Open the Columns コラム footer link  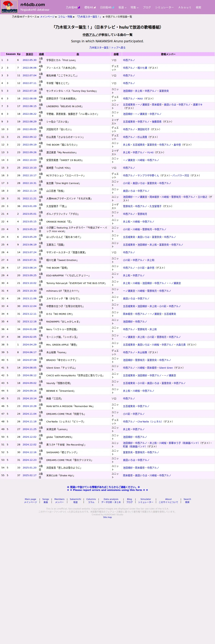tap(91, 501)
